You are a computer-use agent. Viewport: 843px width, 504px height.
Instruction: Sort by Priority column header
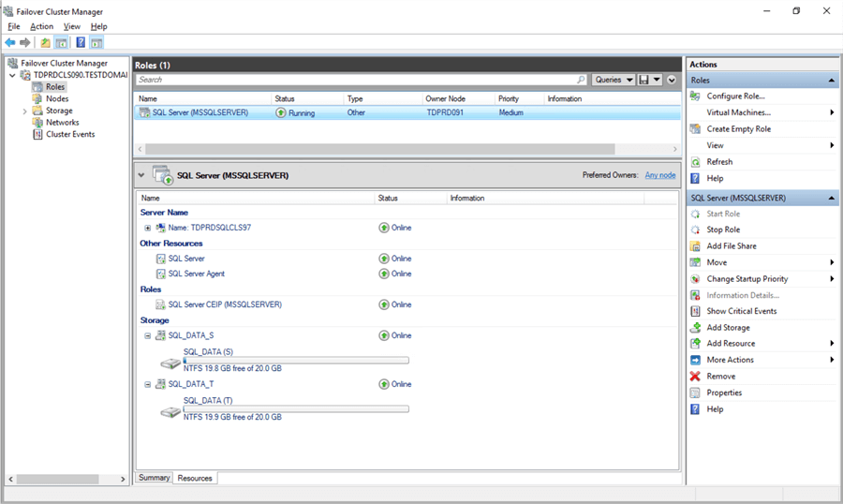point(519,99)
